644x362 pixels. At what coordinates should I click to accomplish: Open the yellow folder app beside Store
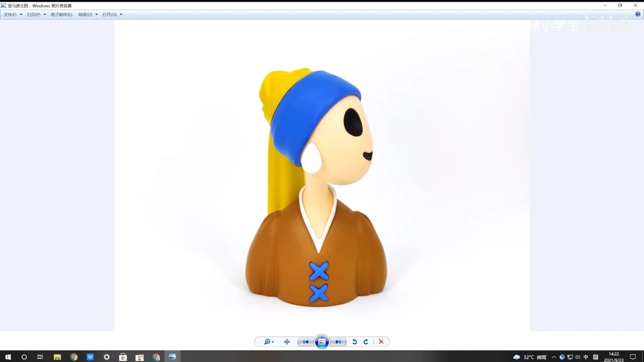click(x=139, y=357)
